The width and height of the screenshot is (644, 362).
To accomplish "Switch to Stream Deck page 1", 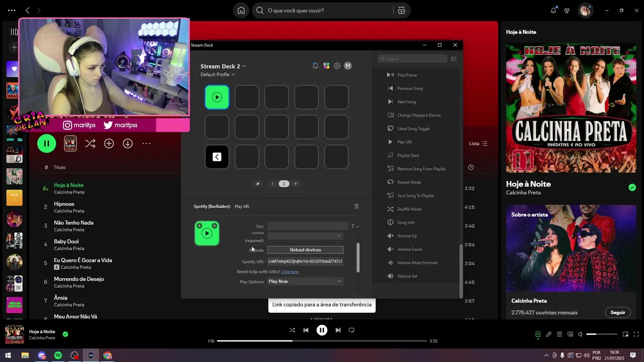I will click(x=273, y=184).
